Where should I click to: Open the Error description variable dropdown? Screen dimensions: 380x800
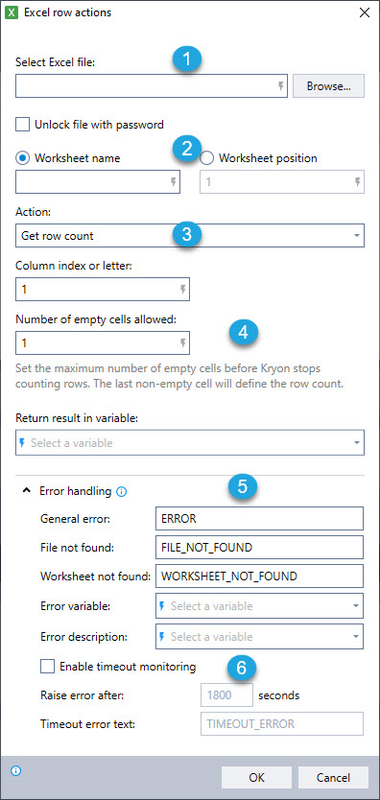click(x=259, y=637)
